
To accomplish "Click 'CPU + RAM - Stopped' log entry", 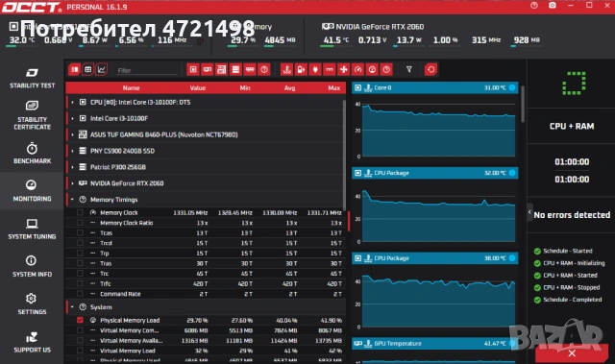I will point(572,287).
